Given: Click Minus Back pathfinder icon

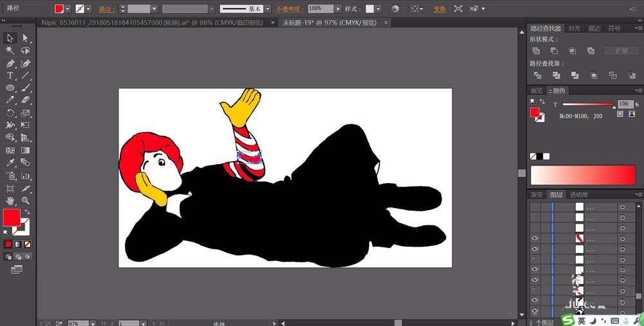Looking at the screenshot, I should (632, 75).
